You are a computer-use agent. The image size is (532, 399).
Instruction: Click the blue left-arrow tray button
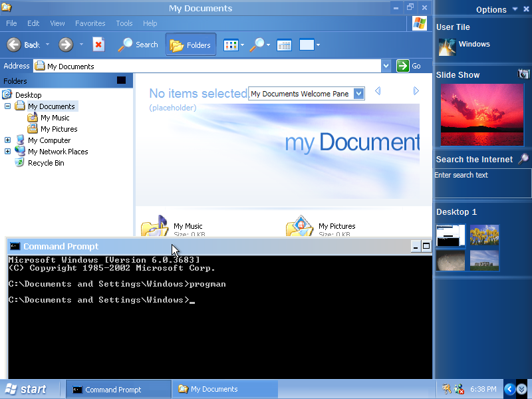click(509, 389)
